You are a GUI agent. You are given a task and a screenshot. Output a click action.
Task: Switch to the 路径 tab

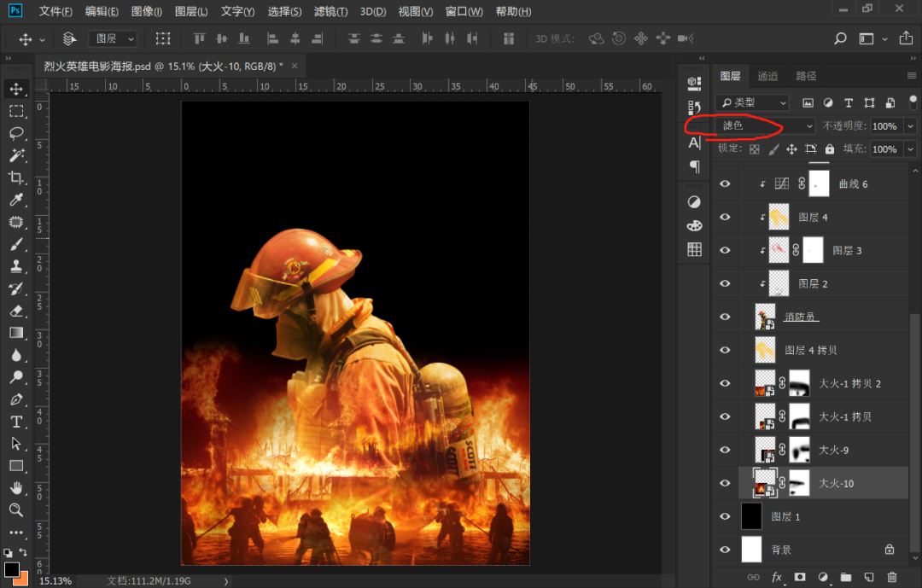pyautogui.click(x=806, y=76)
